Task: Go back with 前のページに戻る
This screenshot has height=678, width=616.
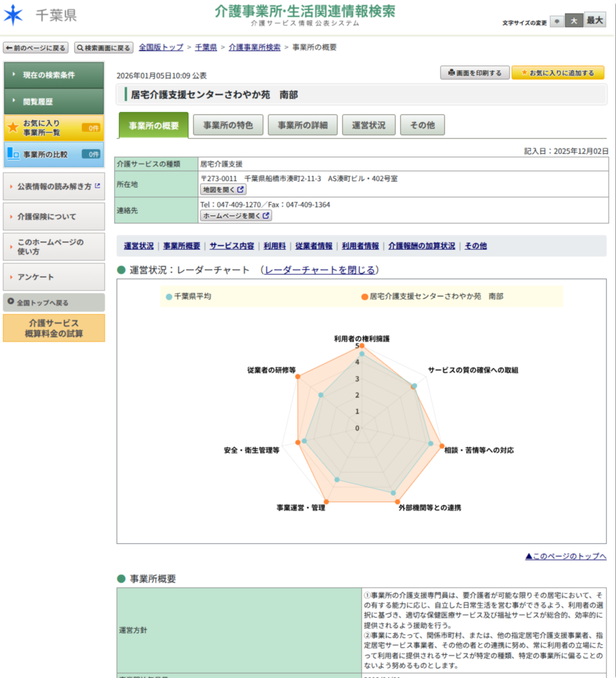Action: pos(36,48)
